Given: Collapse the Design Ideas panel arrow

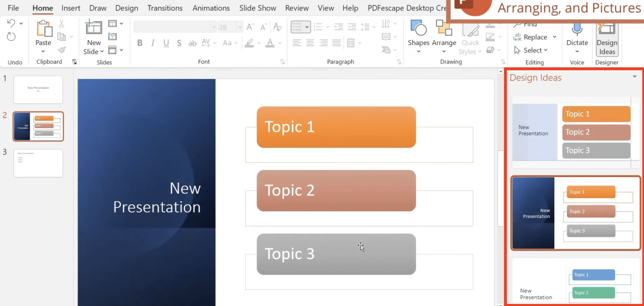Looking at the screenshot, I should [x=635, y=77].
